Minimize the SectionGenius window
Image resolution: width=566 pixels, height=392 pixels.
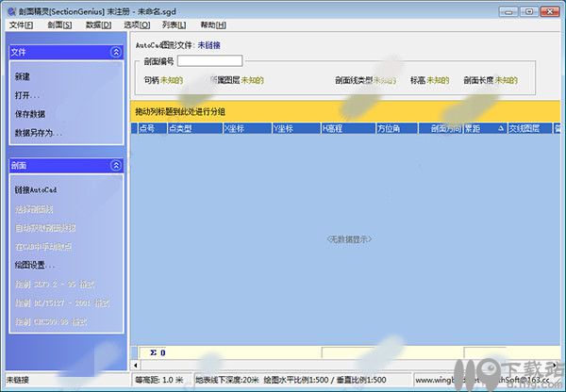508,12
